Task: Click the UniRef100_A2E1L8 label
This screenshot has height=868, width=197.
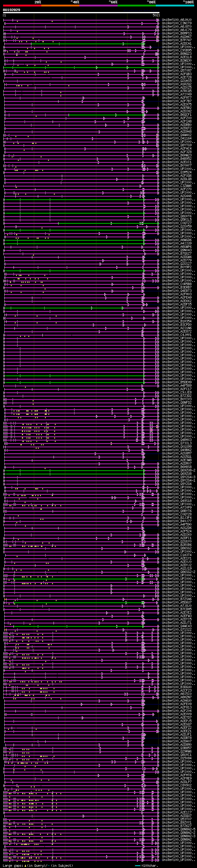Action: click(x=177, y=57)
